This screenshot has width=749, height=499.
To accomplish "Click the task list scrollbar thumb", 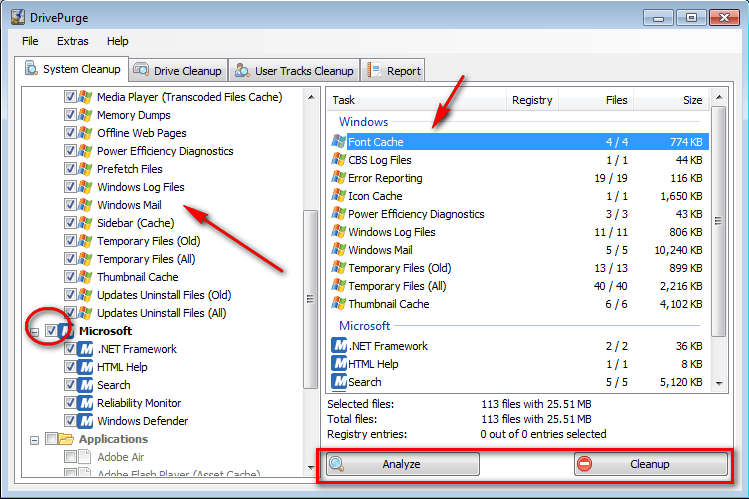I will [x=719, y=221].
